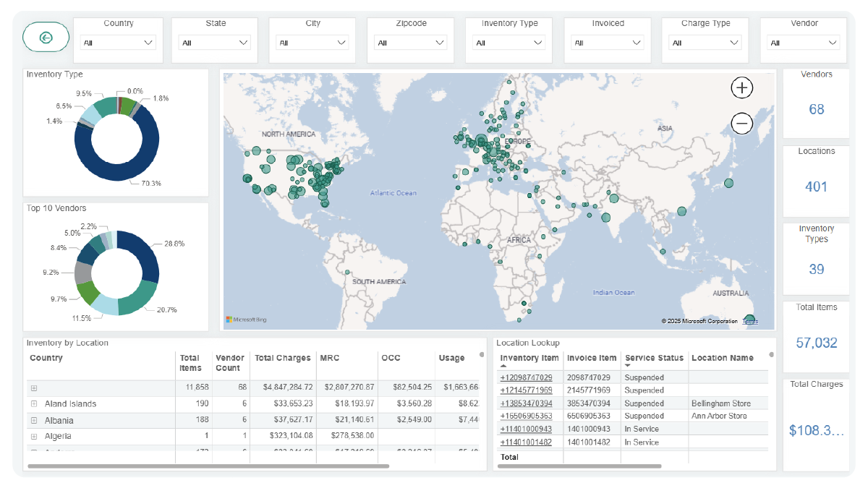Expand the blank country row
868x488 pixels.
click(34, 388)
